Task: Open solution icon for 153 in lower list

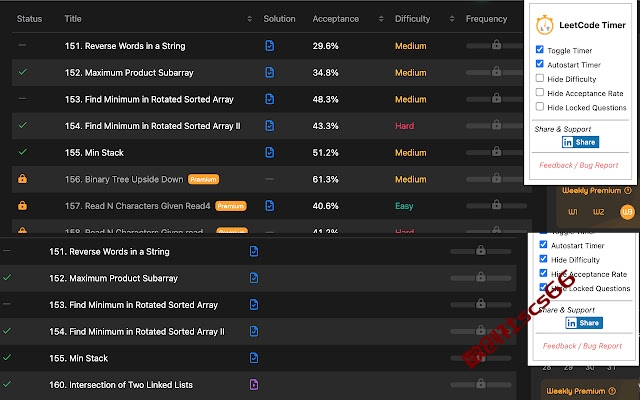Action: (x=254, y=305)
